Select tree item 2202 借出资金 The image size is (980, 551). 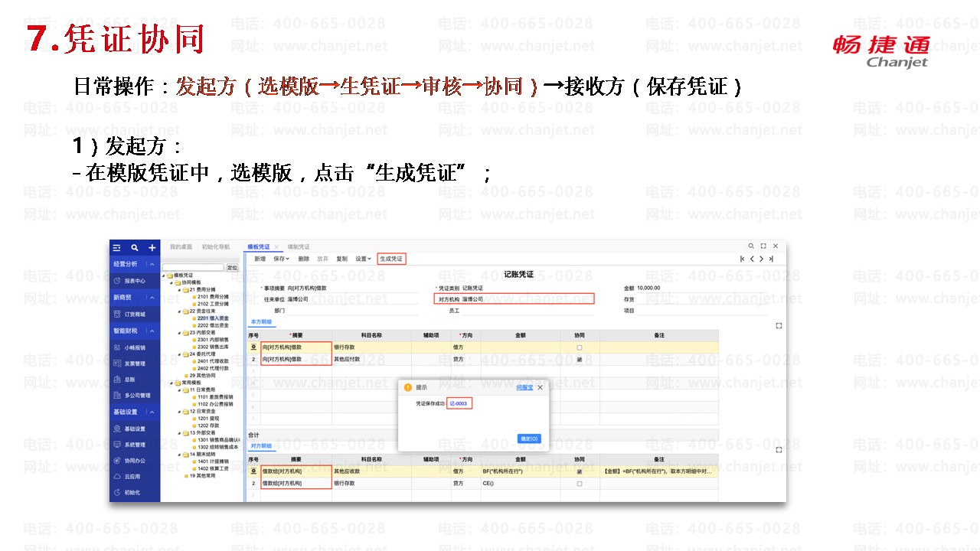click(x=212, y=325)
